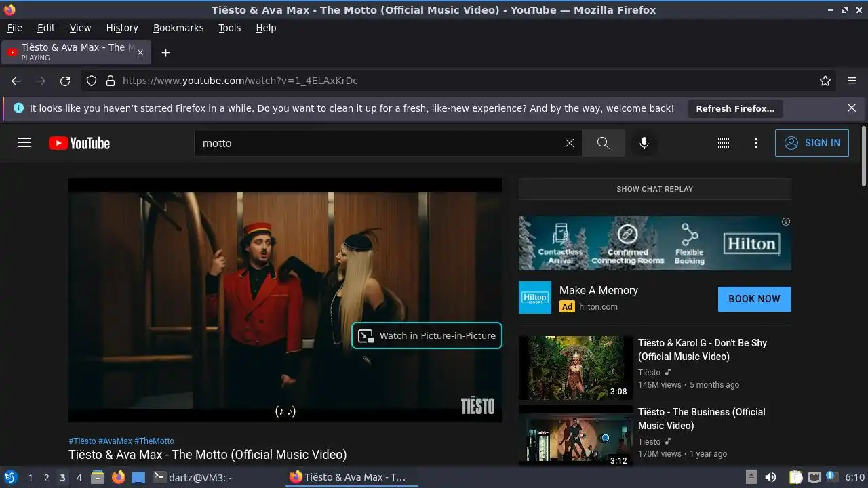Switch to workspace 1
The width and height of the screenshot is (868, 488).
tap(30, 477)
